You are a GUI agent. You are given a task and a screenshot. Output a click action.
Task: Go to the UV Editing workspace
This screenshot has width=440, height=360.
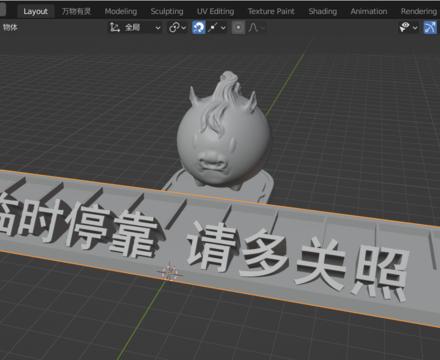coord(215,11)
